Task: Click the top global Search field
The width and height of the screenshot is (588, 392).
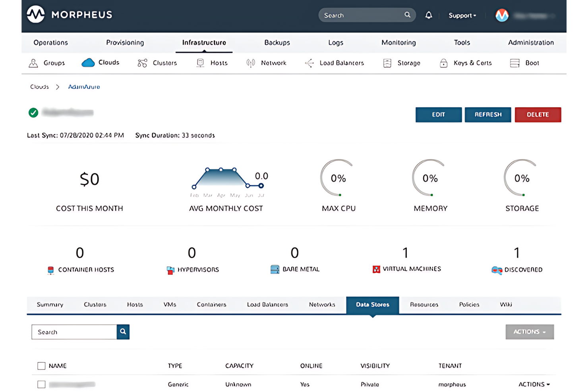Action: tap(367, 15)
